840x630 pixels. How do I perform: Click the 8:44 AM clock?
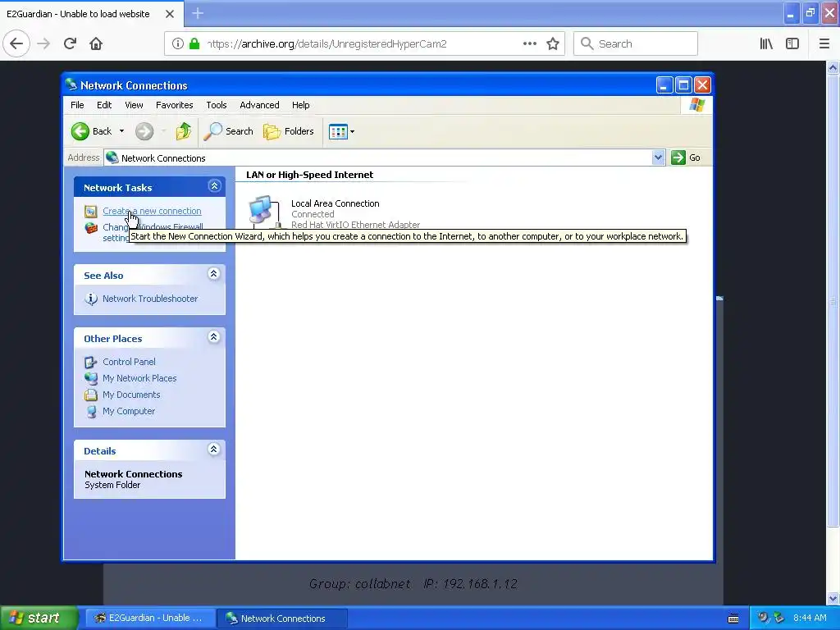click(x=810, y=619)
